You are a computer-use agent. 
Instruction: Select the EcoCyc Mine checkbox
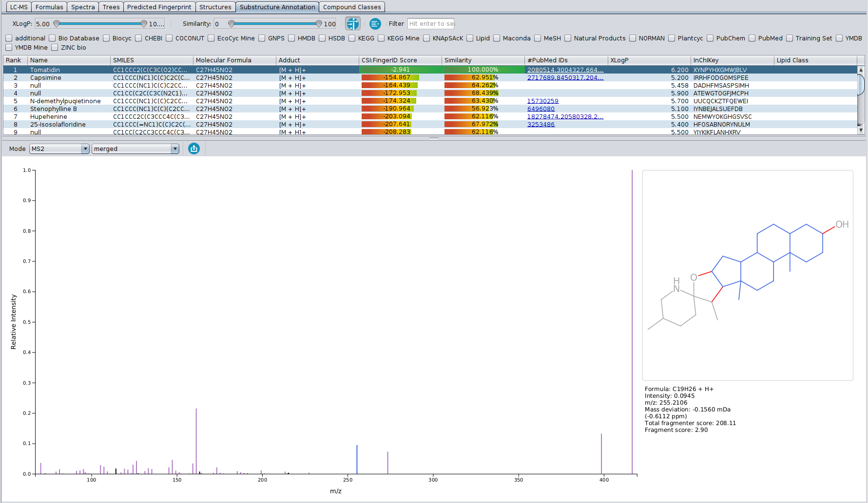[211, 38]
